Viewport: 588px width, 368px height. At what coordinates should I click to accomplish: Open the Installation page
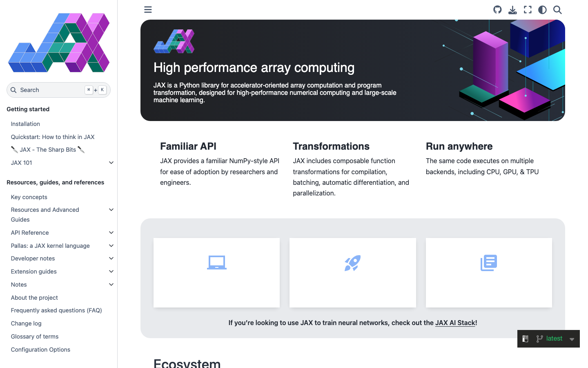[x=25, y=124]
